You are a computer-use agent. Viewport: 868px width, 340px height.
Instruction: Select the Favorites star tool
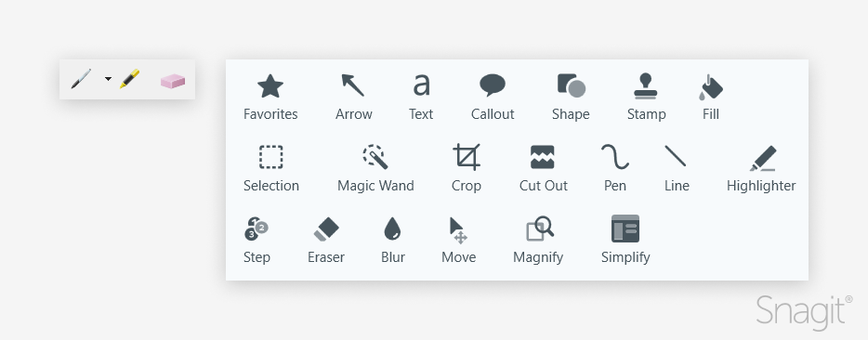tap(270, 98)
